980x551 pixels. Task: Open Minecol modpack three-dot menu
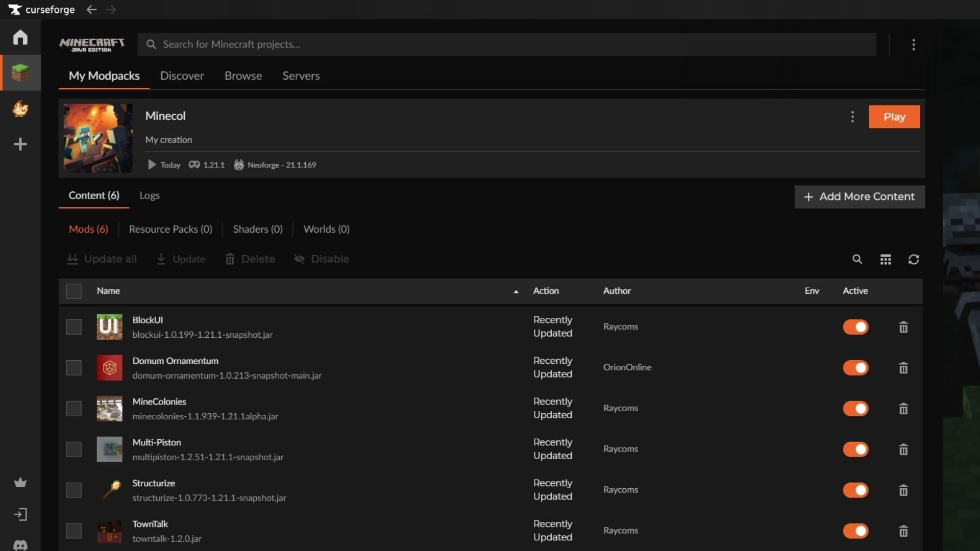pos(852,117)
